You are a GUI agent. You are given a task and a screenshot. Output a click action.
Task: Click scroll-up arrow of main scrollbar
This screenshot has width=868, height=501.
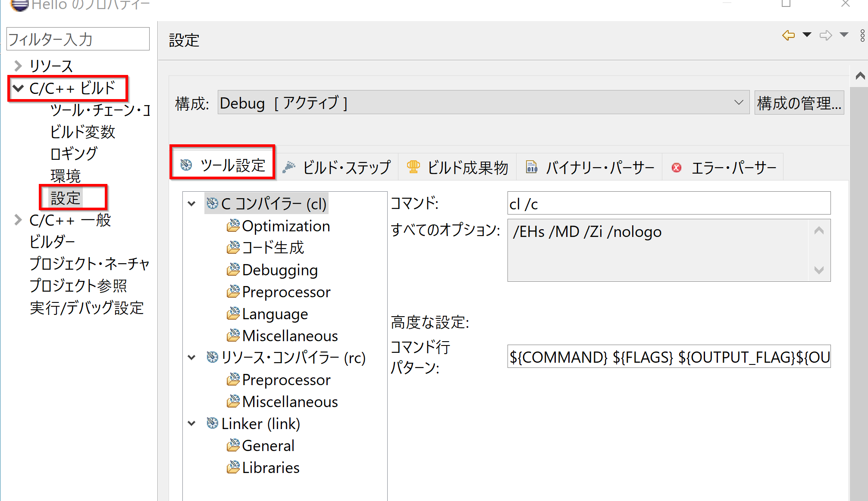tap(860, 76)
